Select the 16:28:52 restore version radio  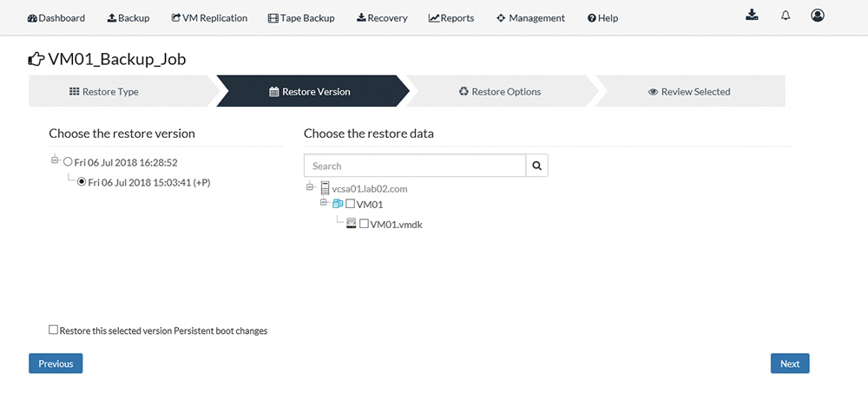[x=68, y=162]
